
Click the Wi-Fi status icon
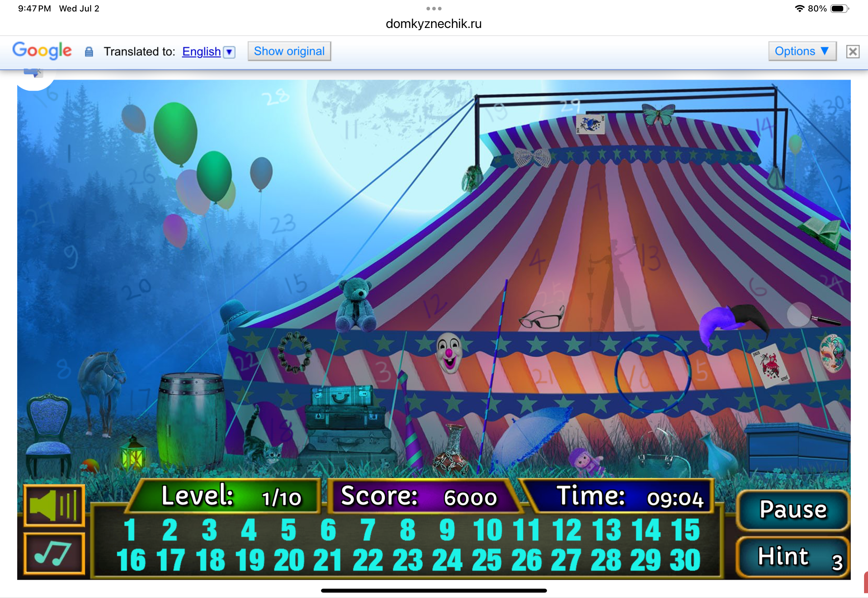click(799, 9)
